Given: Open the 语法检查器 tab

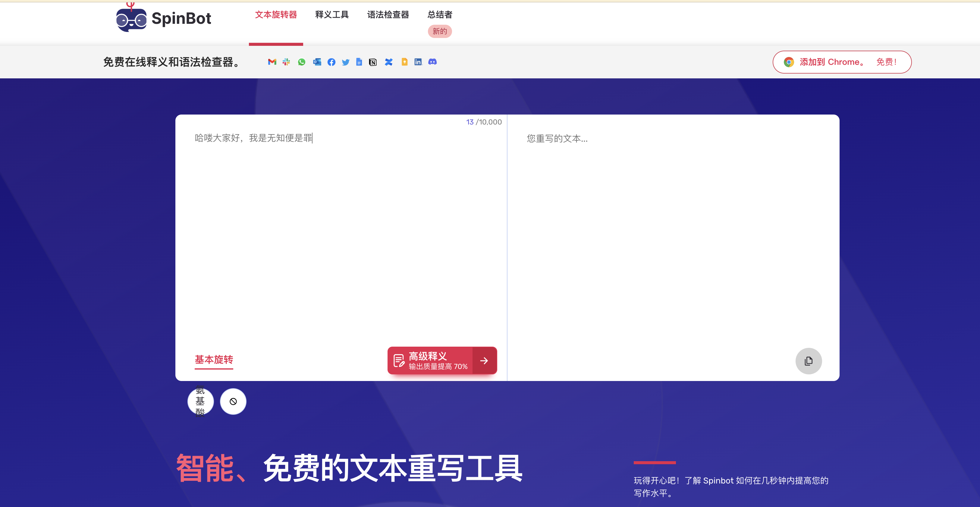Looking at the screenshot, I should pyautogui.click(x=388, y=14).
